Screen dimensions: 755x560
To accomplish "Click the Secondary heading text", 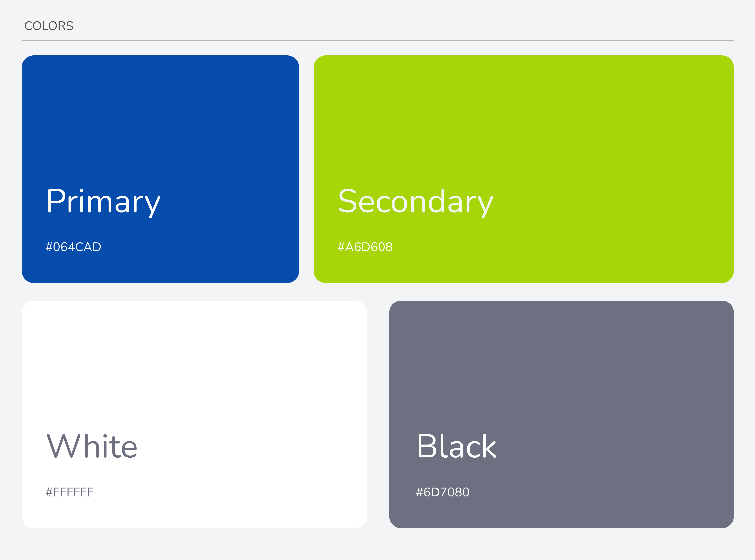I will (416, 203).
